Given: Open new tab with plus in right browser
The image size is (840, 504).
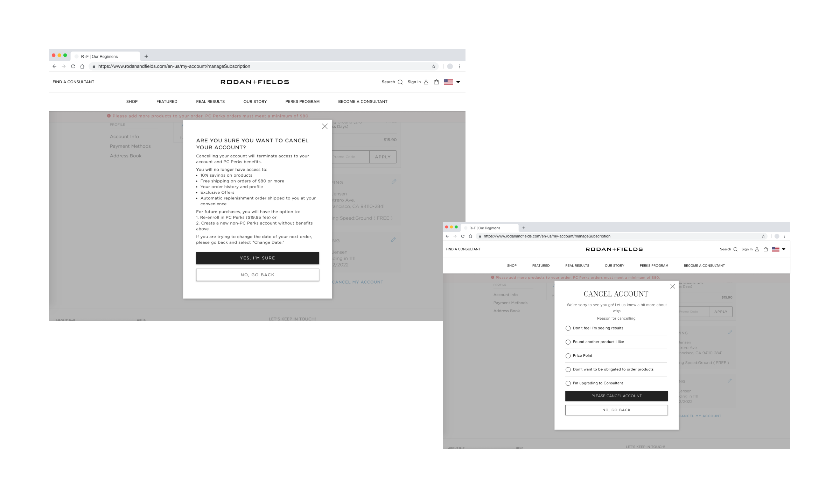Looking at the screenshot, I should tap(524, 228).
